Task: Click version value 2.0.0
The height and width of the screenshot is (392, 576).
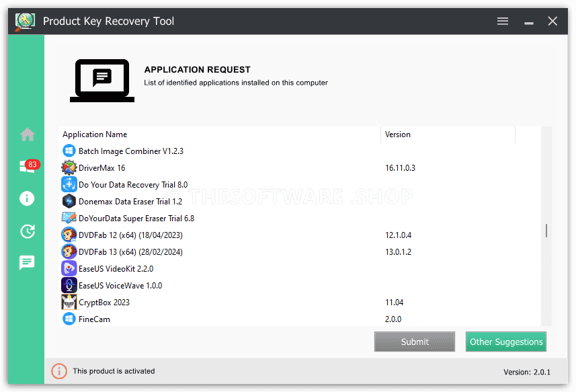Action: click(393, 319)
